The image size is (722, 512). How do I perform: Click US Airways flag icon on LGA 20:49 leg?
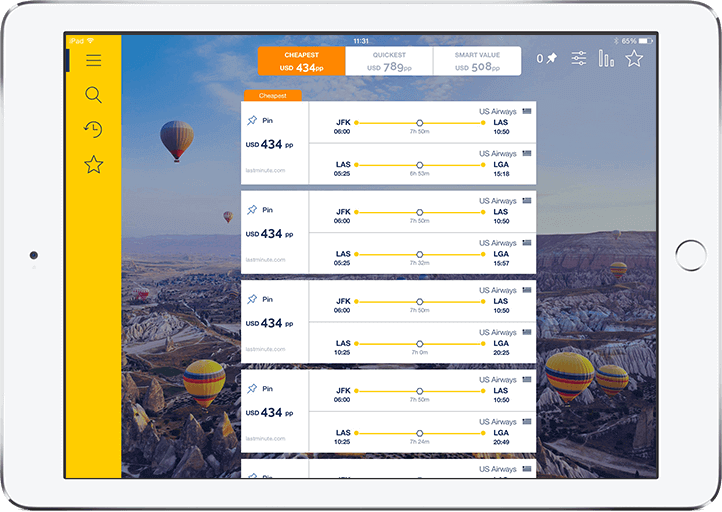(x=527, y=421)
